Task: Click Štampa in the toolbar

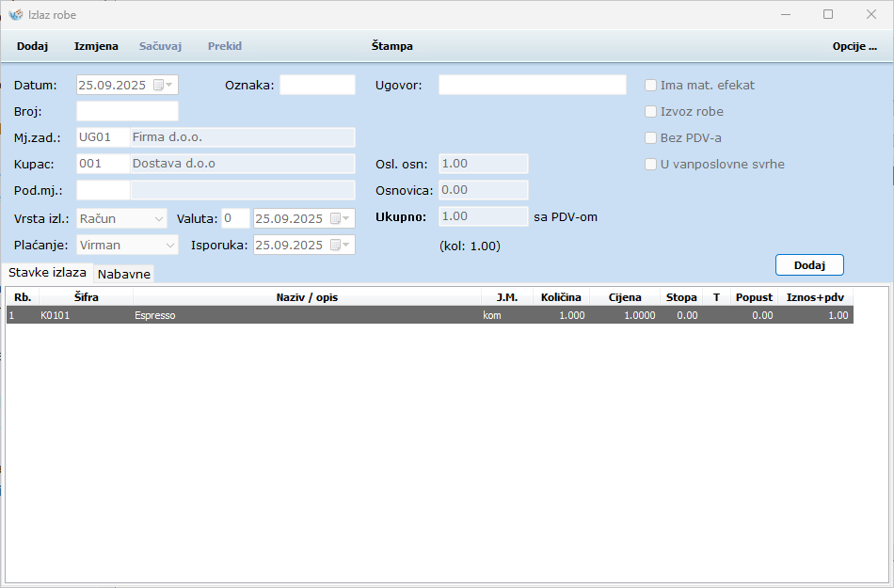Action: click(x=391, y=46)
